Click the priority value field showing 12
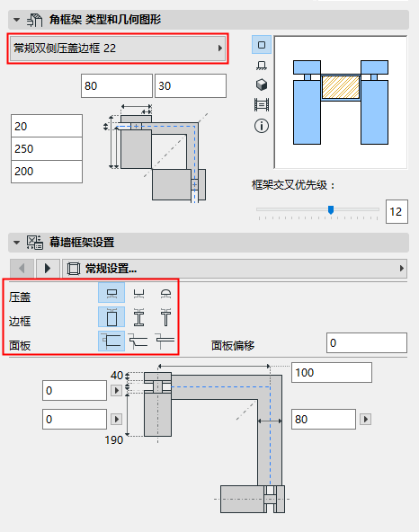 397,212
